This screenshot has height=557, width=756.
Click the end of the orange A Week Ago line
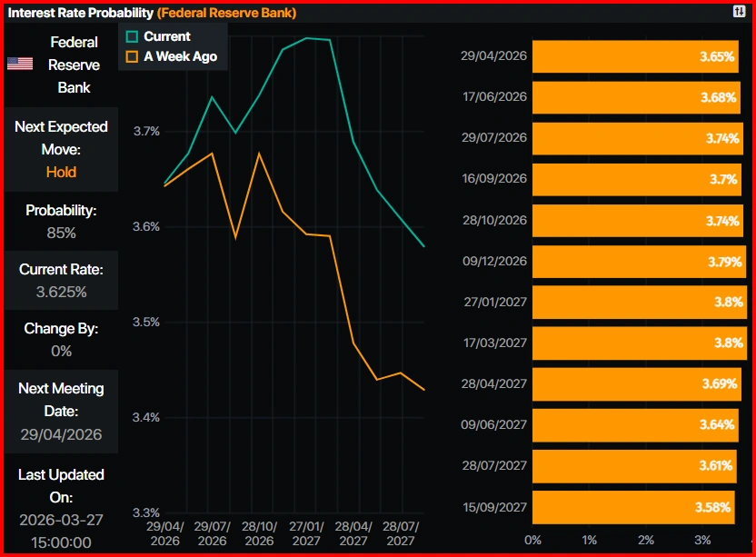[x=424, y=390]
